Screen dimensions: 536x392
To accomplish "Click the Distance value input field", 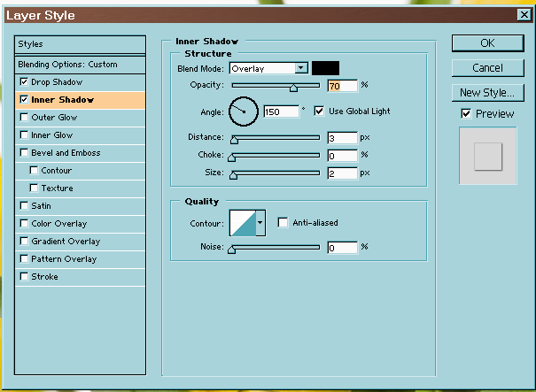I will [x=341, y=138].
